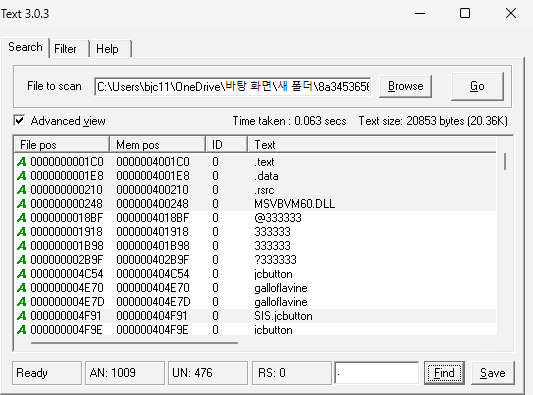
Task: Click the A icon at file pos 000000001918
Action: (22, 231)
